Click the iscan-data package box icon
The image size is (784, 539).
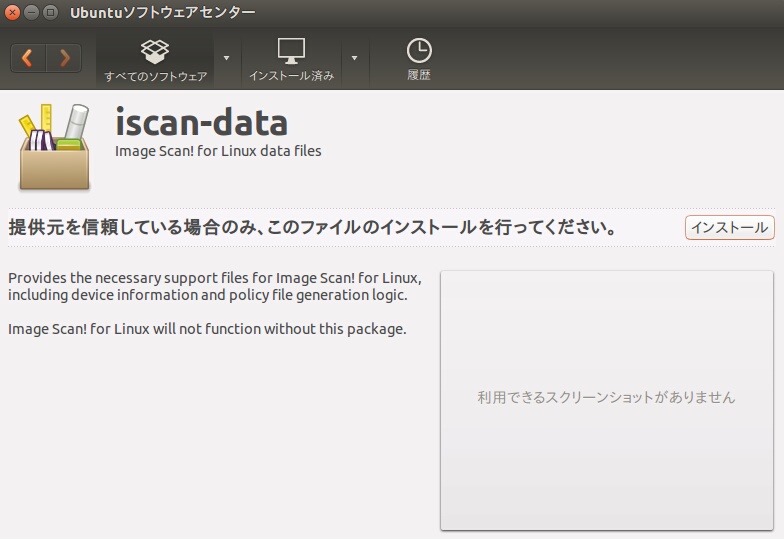(x=54, y=146)
